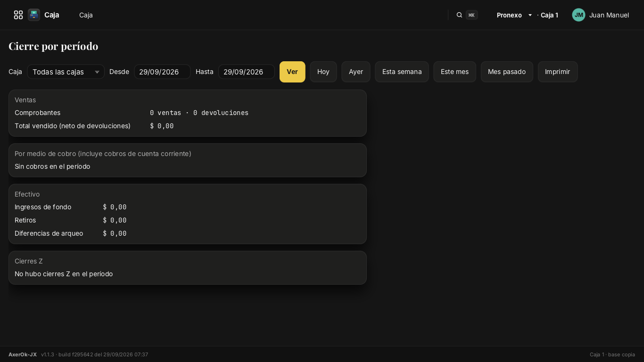The image size is (644, 362).
Task: Open the Todas las cajas dropdown
Action: click(66, 72)
